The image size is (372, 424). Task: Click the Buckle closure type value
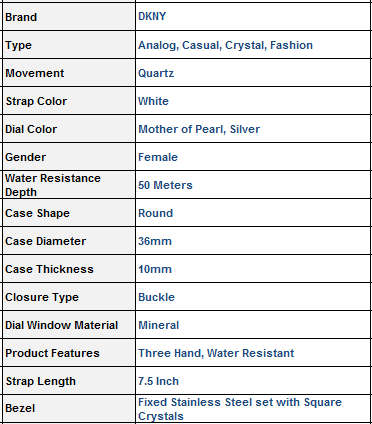[x=156, y=297]
